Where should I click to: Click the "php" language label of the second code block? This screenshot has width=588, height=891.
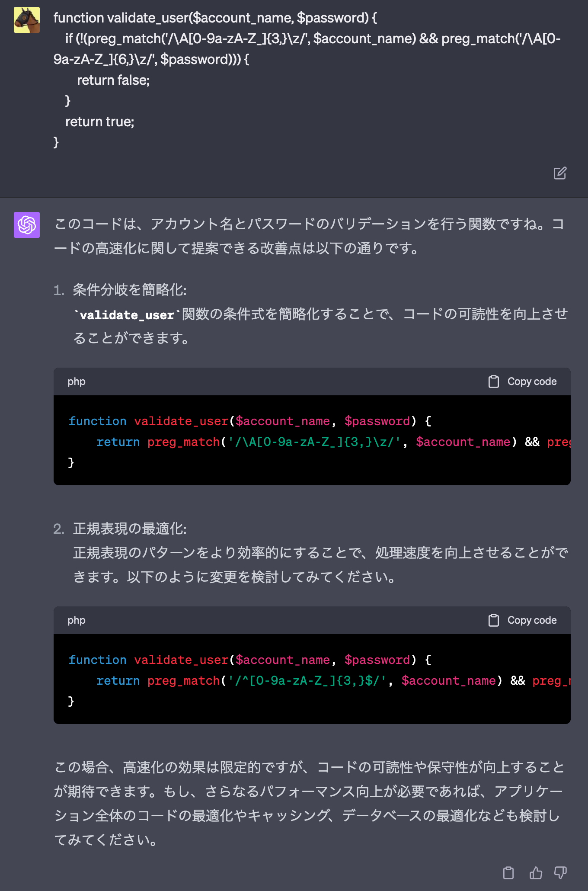point(77,620)
